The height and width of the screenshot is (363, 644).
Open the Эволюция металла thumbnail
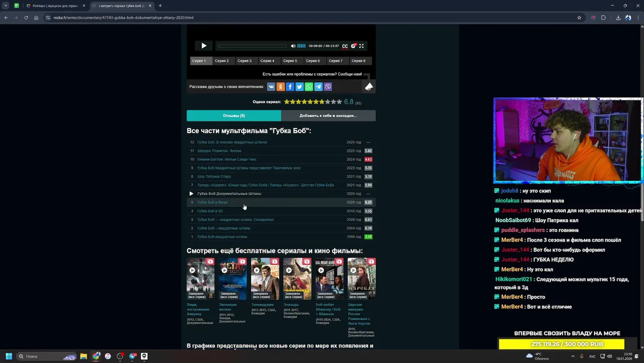[233, 279]
